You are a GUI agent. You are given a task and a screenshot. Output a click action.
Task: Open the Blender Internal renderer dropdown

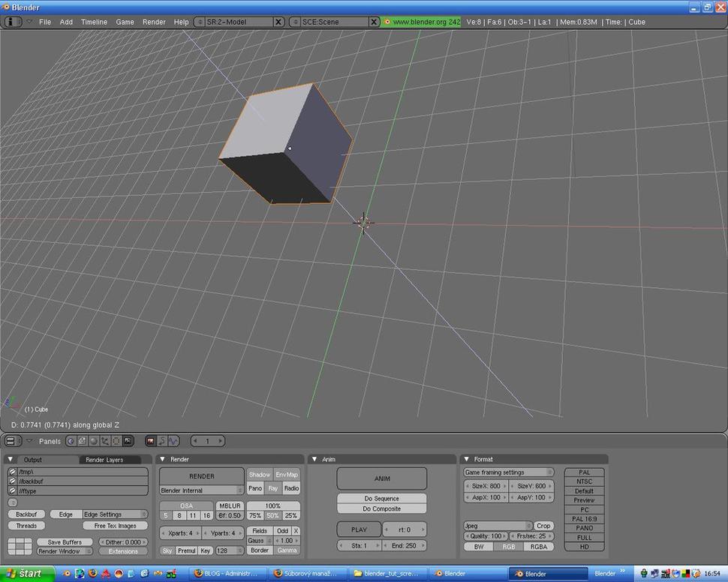(202, 490)
